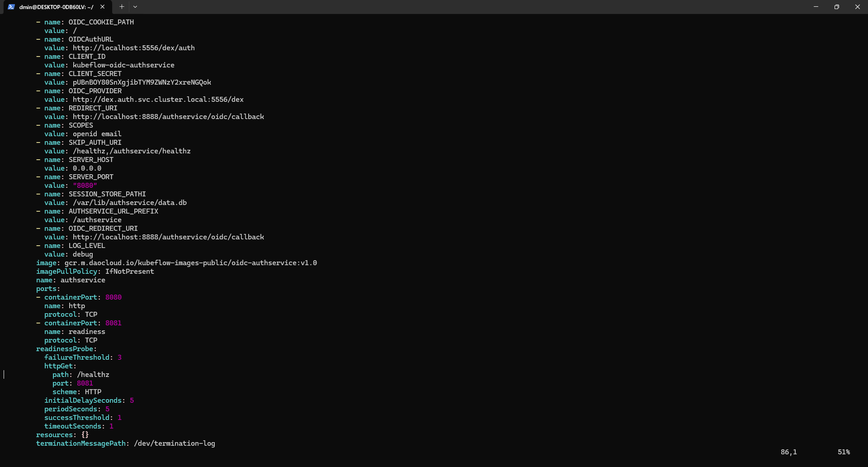This screenshot has width=868, height=467.
Task: Click the timeoutSeconds key
Action: (x=73, y=426)
